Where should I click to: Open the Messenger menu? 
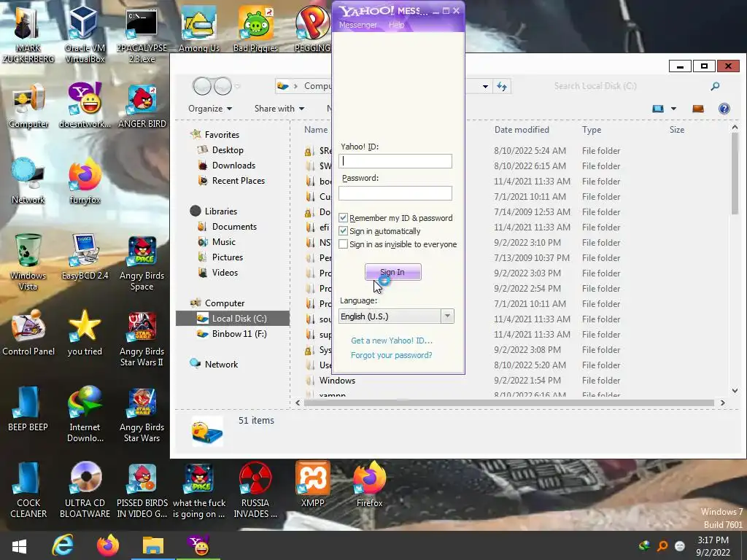pyautogui.click(x=357, y=25)
